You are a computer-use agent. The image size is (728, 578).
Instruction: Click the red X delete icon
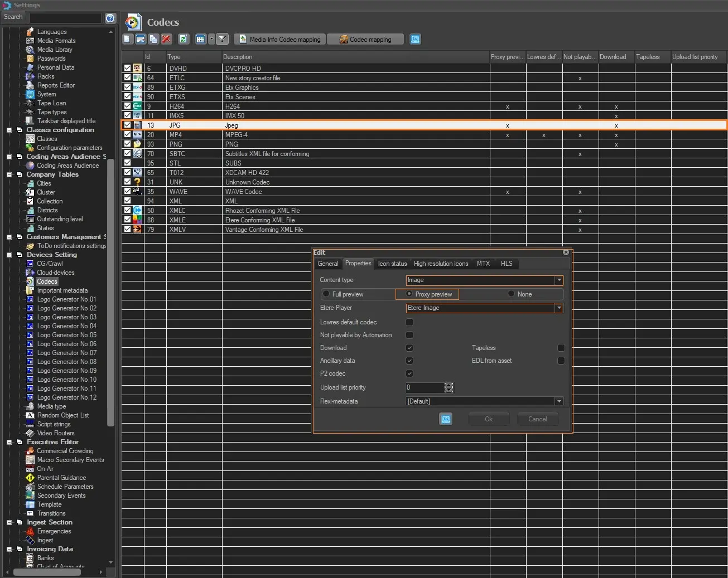pyautogui.click(x=166, y=39)
